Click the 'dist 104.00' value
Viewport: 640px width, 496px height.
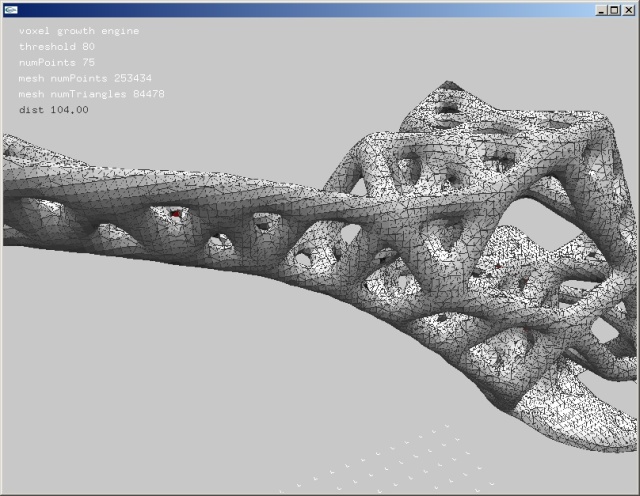click(x=53, y=110)
